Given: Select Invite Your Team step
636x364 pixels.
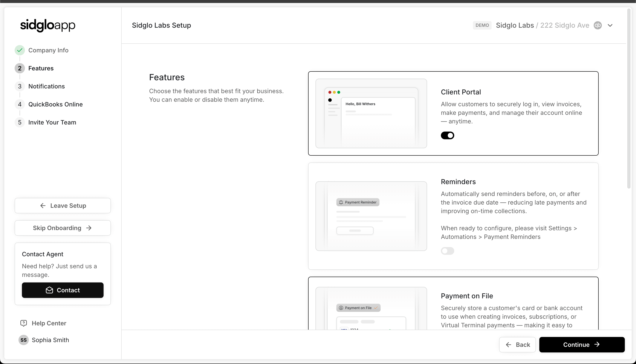Looking at the screenshot, I should (x=52, y=122).
